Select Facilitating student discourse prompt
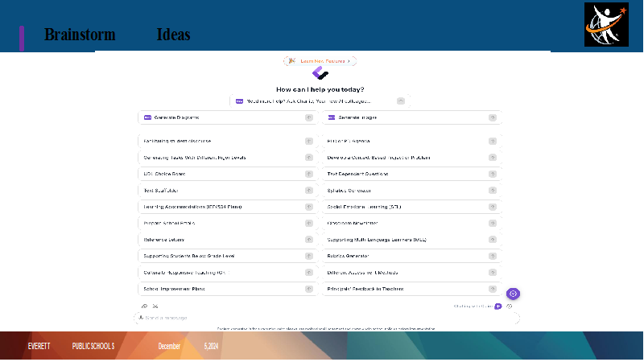This screenshot has height=362, width=644. [228, 142]
